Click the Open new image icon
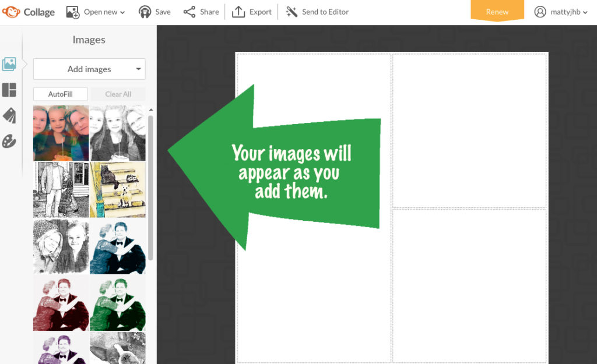The width and height of the screenshot is (597, 364). tap(72, 12)
